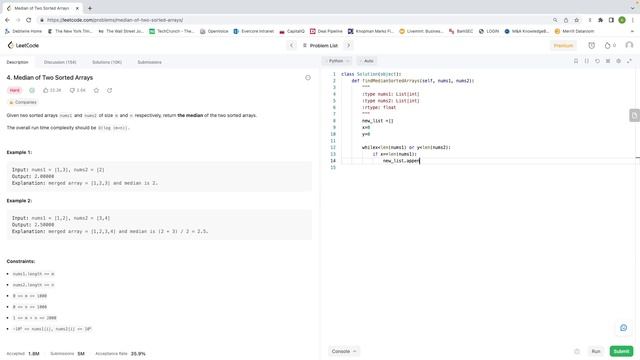This screenshot has height=360, width=640.
Task: Open the tab search chevron
Action: click(632, 8)
